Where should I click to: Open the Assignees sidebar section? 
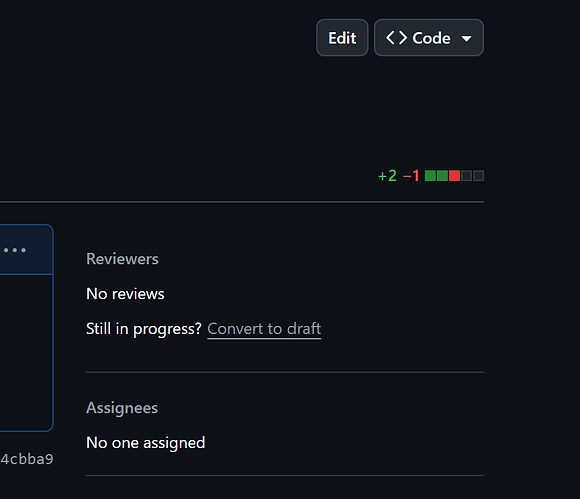coord(122,408)
